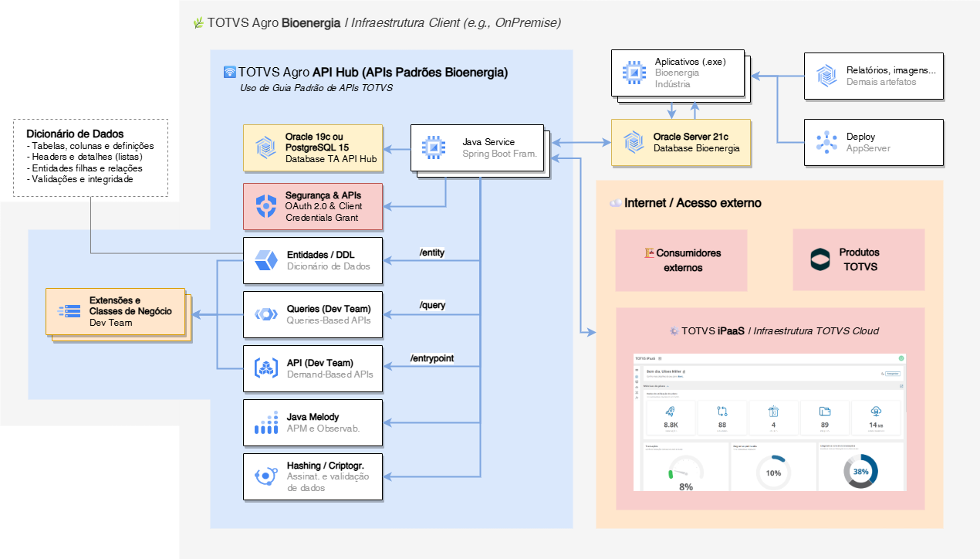Click the '- Validações e integridade' line
The image size is (980, 559).
pos(79,178)
